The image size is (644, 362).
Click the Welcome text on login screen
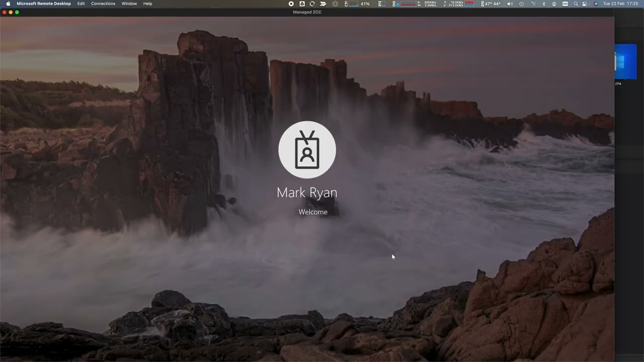(313, 212)
